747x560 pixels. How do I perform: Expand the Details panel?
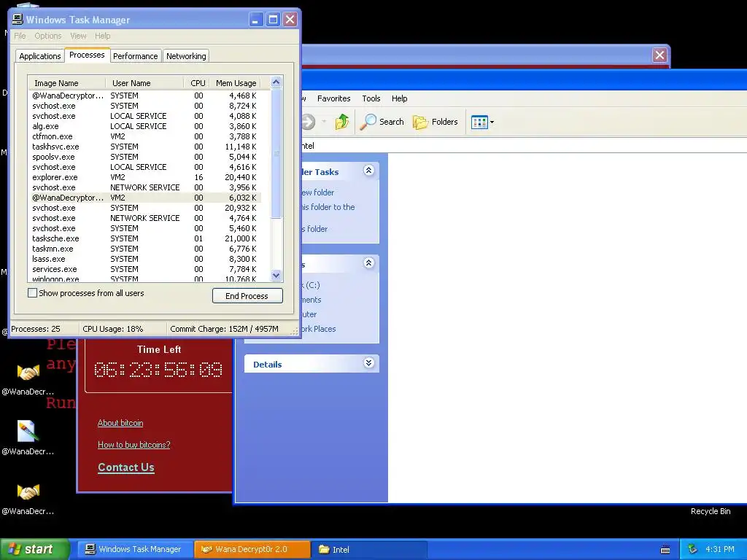(x=368, y=363)
